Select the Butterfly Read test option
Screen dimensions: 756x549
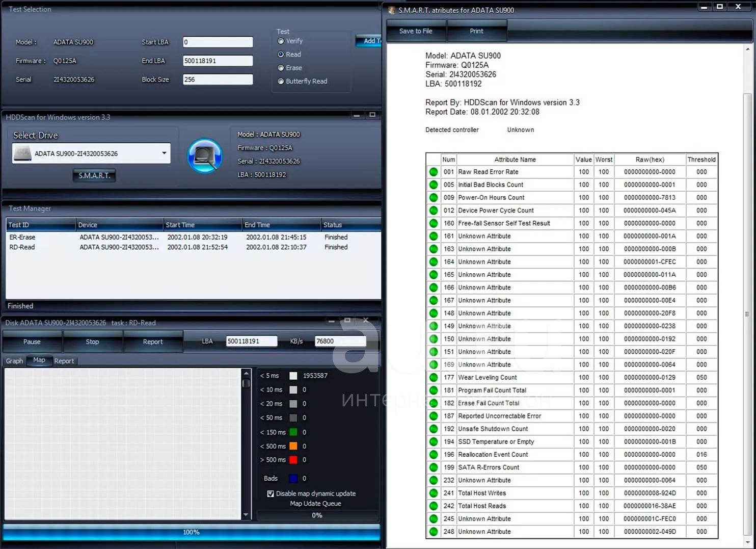pos(281,81)
